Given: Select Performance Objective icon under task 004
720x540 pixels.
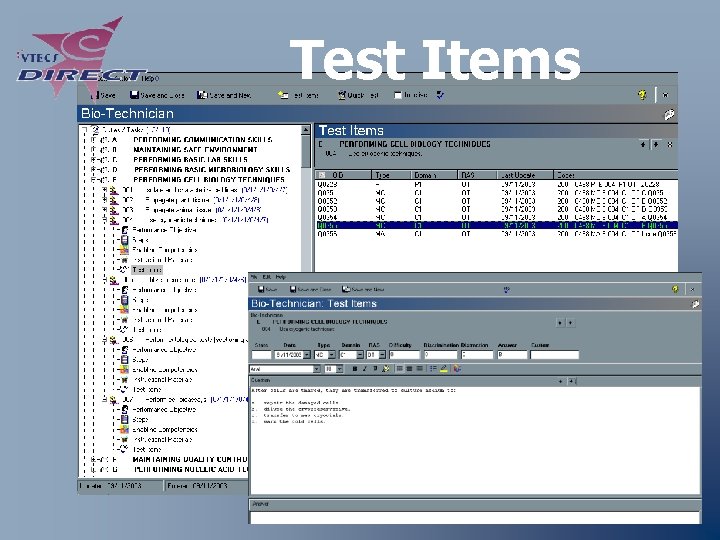Looking at the screenshot, I should pyautogui.click(x=124, y=230).
